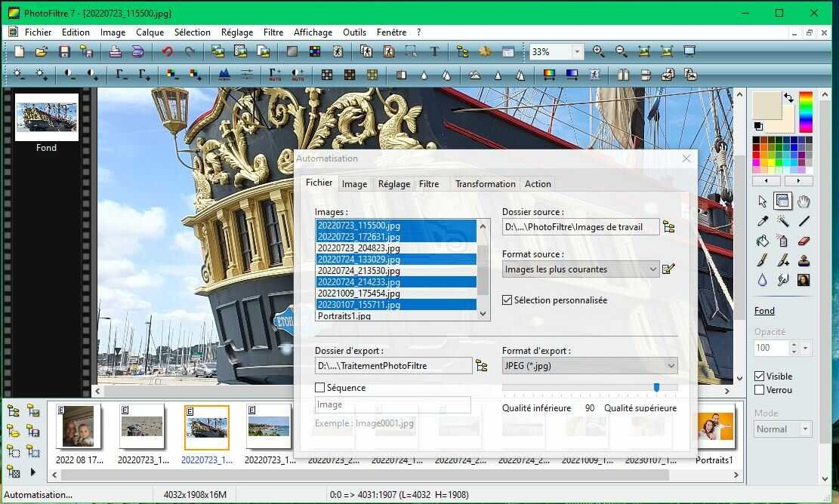Open the Réglage menu
The width and height of the screenshot is (839, 504).
point(237,32)
